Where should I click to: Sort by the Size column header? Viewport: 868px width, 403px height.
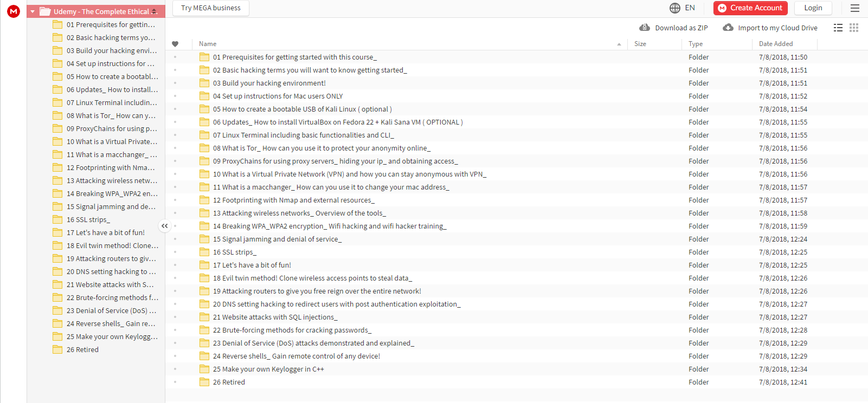pyautogui.click(x=640, y=44)
